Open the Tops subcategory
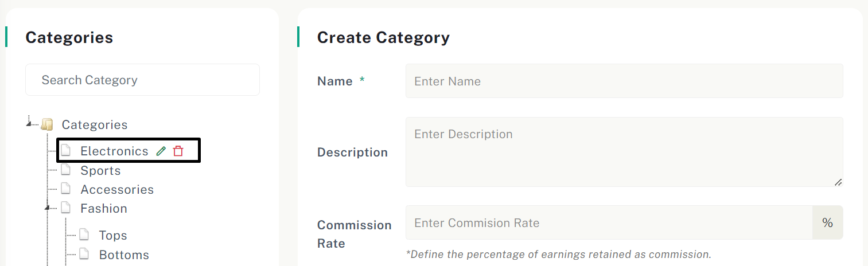The width and height of the screenshot is (868, 266). (113, 235)
